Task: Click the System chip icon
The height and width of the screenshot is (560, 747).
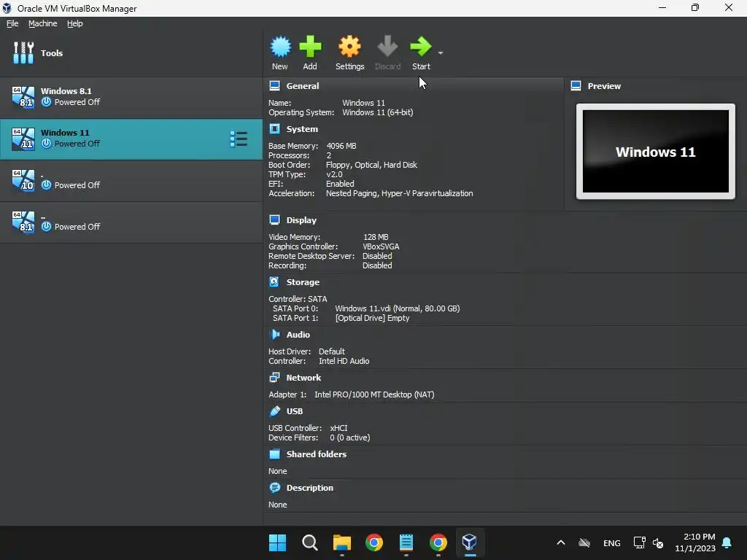Action: tap(274, 129)
